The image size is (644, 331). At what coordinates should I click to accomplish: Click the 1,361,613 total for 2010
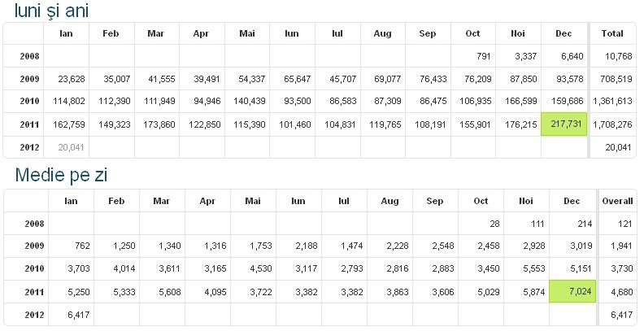[612, 101]
